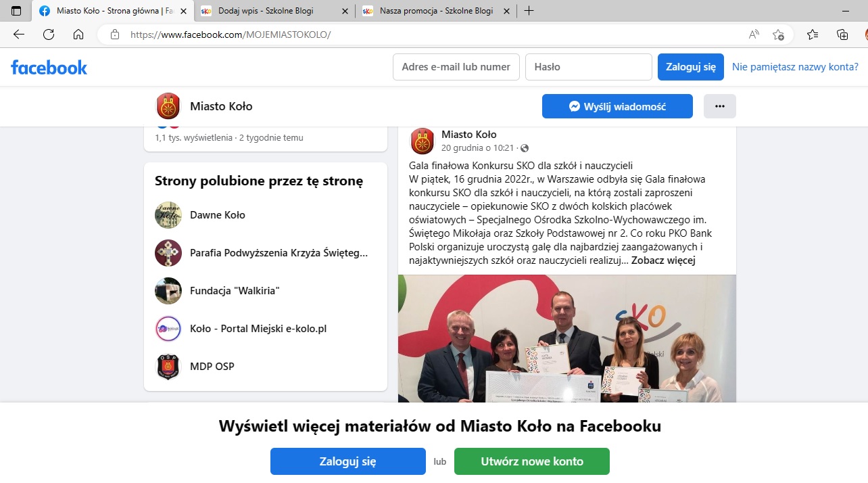Focus the Hasło password field

click(589, 67)
